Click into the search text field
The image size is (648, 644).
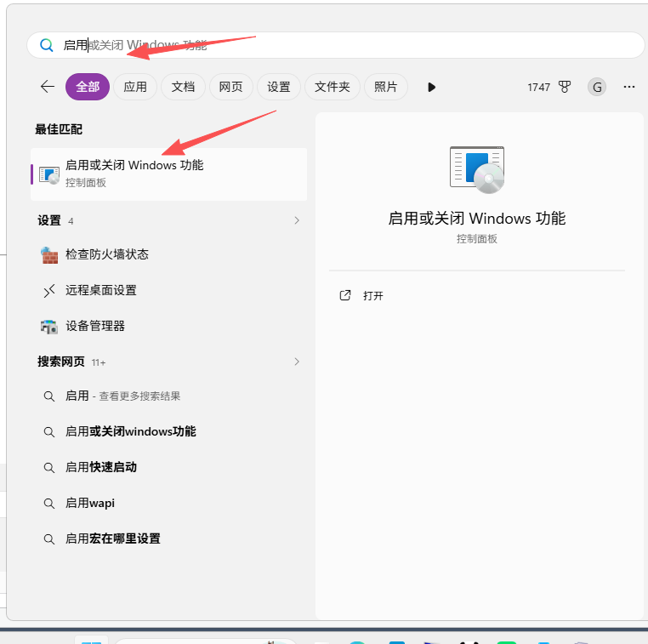(x=336, y=45)
